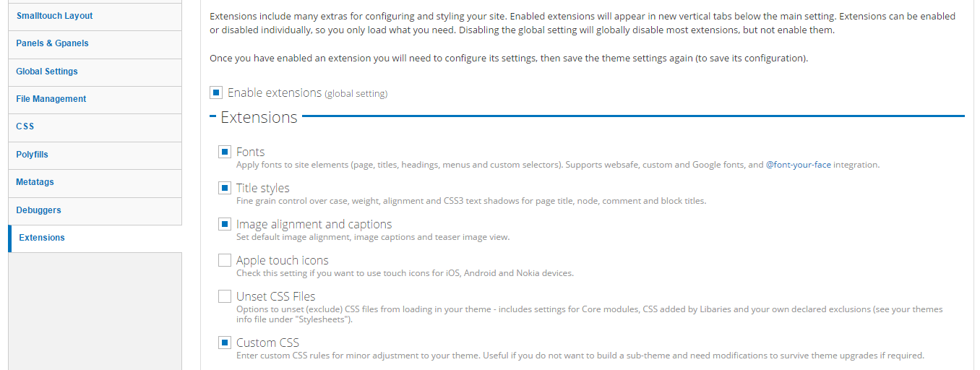980x370 pixels.
Task: Click the Fonts extension label
Action: click(251, 152)
